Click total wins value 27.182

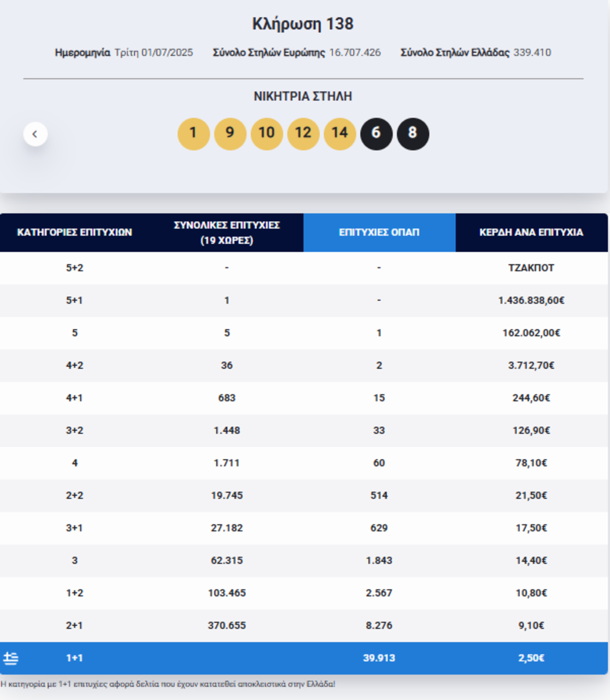pyautogui.click(x=227, y=529)
